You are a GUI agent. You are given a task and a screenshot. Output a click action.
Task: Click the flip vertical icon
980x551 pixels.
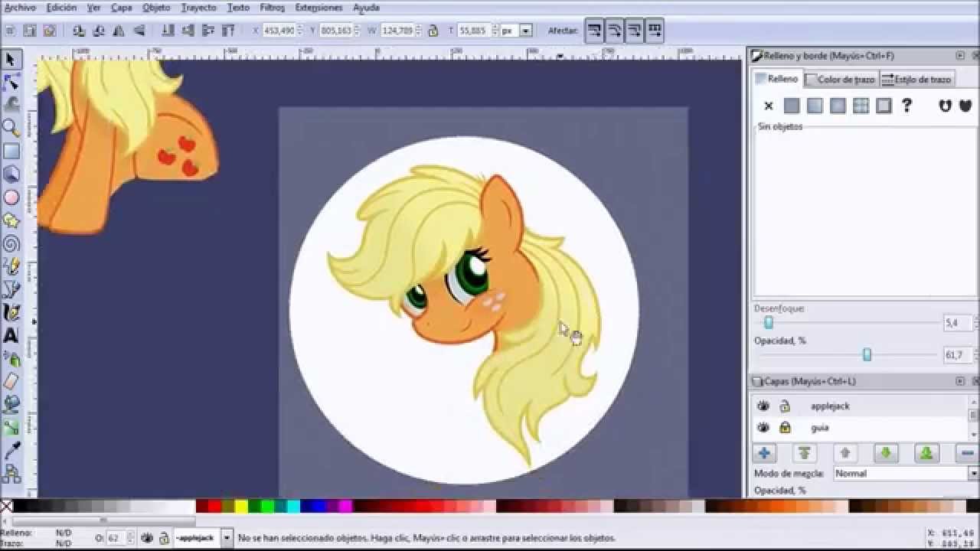coord(139,31)
